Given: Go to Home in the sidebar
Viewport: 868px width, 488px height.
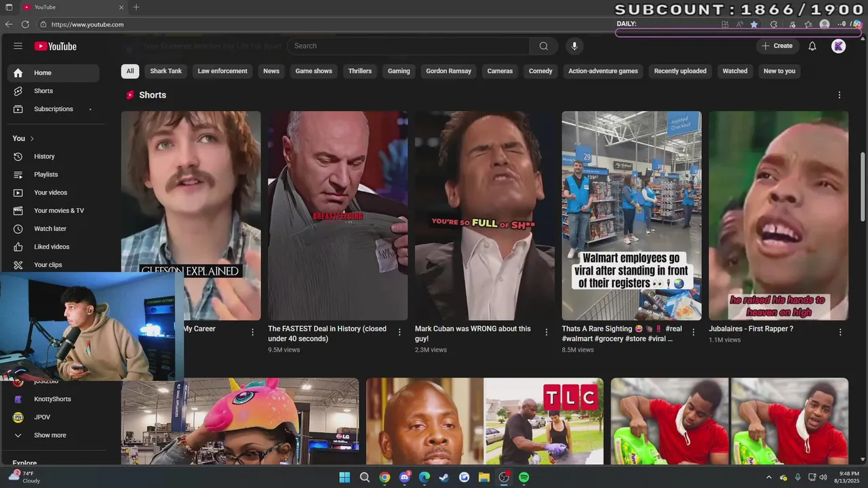Looking at the screenshot, I should (x=54, y=73).
